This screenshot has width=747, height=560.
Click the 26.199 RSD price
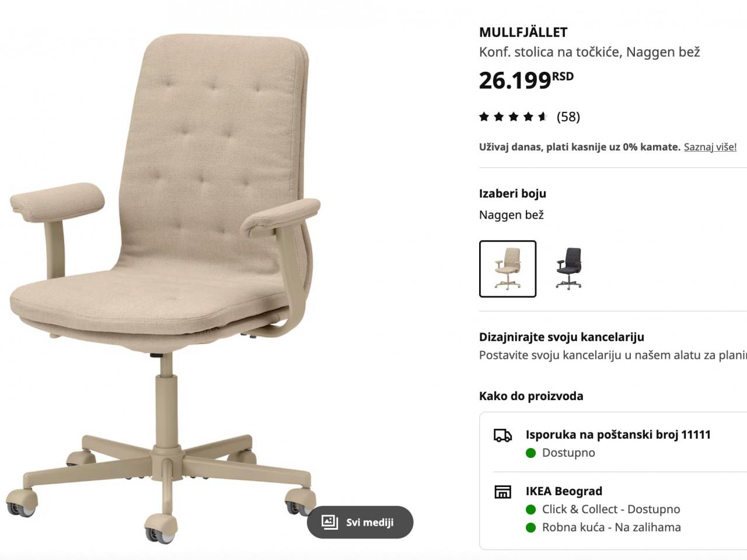click(x=526, y=80)
